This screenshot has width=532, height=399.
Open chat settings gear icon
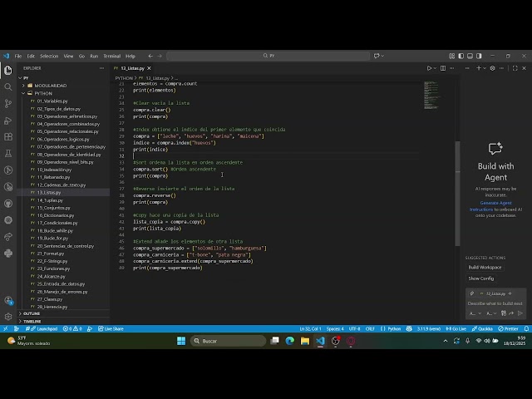point(492,68)
